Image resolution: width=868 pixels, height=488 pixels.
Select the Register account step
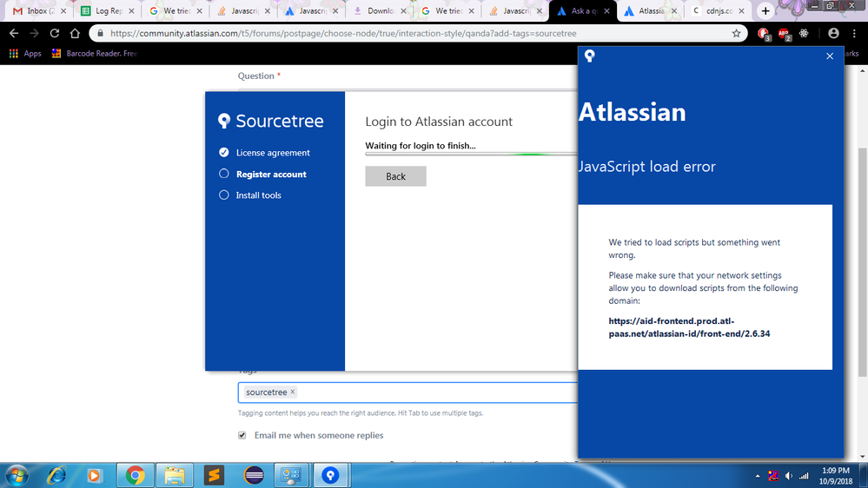263,174
